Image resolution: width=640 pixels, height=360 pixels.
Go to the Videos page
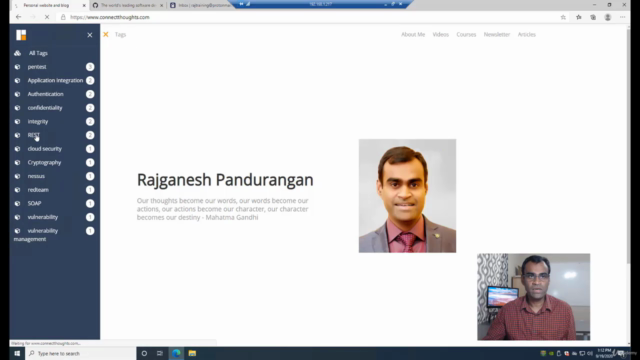(440, 34)
